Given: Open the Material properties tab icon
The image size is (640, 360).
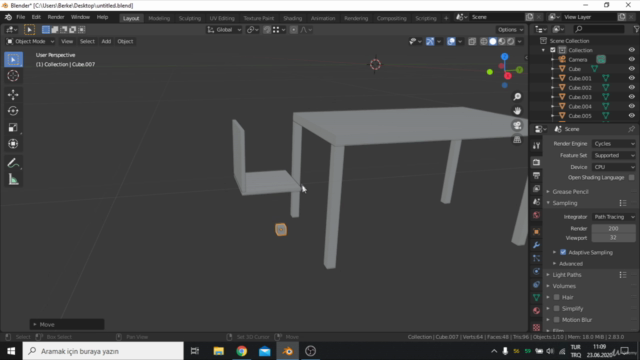Looking at the screenshot, I should pyautogui.click(x=536, y=311).
